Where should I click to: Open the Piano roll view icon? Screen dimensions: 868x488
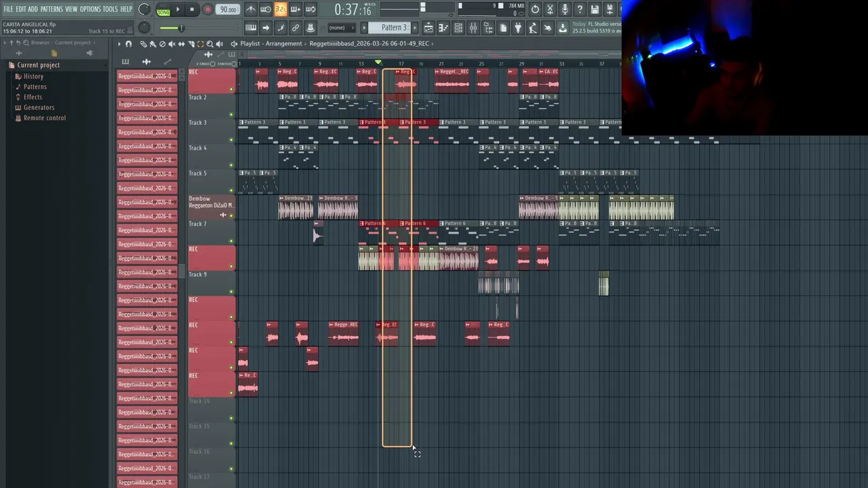tap(443, 28)
